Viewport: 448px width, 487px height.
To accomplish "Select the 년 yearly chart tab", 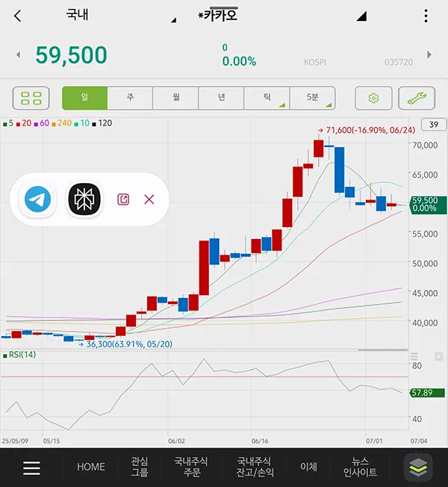I will point(221,98).
